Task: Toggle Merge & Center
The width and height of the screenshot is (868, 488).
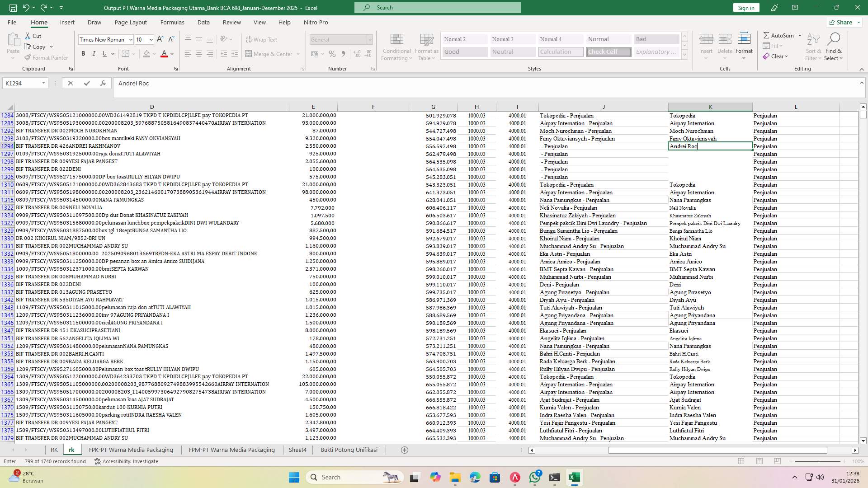Action: 269,54
